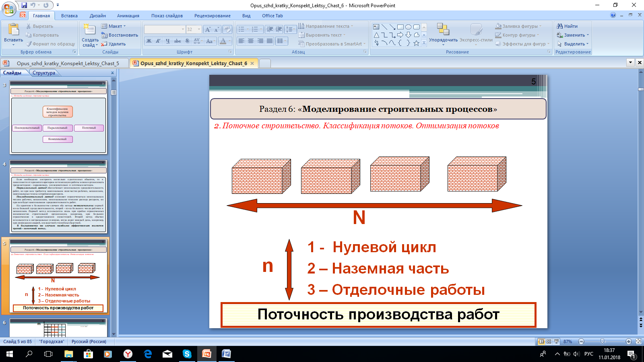Click the Заменить button
This screenshot has width=644, height=362.
573,35
